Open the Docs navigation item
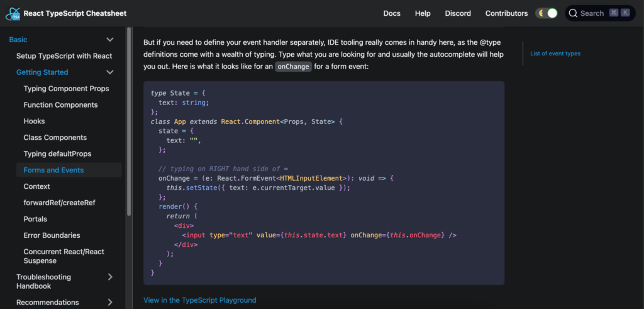Screen dimensions: 644x309 point(392,13)
